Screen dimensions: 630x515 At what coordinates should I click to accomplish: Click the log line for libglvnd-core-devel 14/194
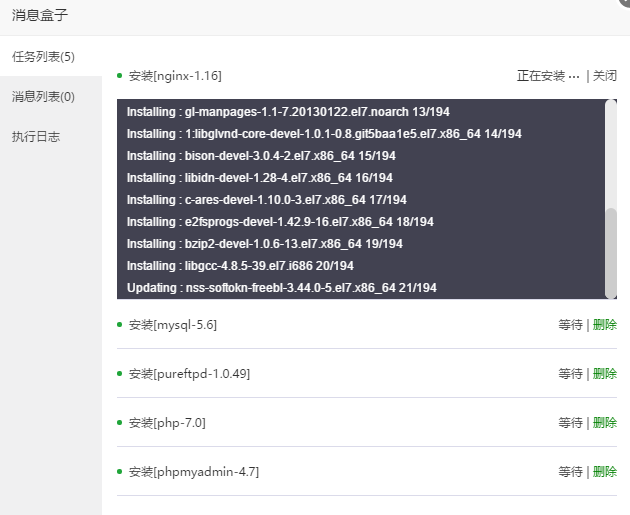coord(324,134)
